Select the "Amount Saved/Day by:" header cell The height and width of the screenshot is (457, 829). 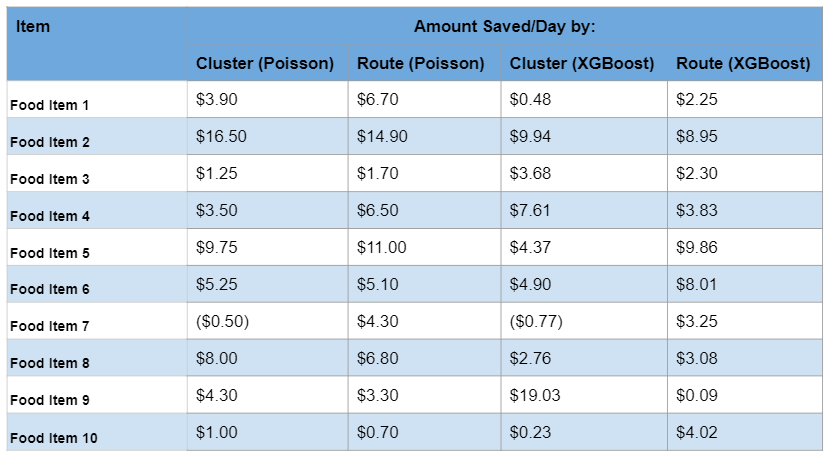505,27
